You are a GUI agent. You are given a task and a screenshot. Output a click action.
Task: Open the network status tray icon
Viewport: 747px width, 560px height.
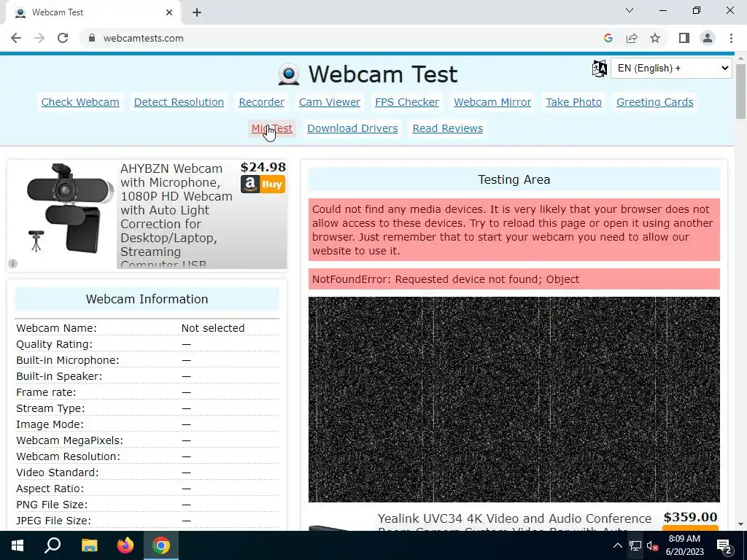click(x=635, y=545)
